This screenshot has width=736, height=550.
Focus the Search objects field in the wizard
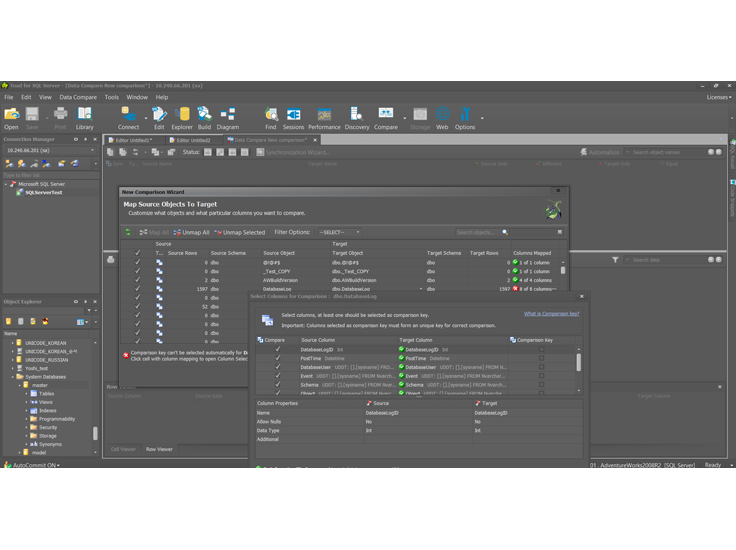pos(478,232)
